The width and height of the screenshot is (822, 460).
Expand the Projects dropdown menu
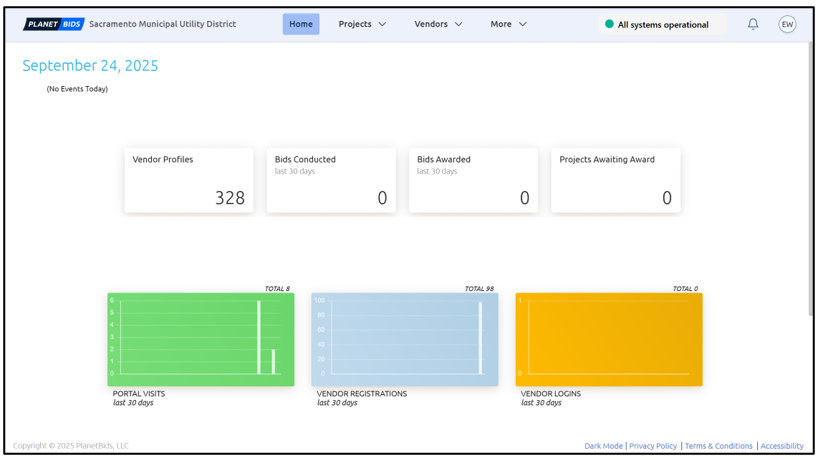click(362, 24)
